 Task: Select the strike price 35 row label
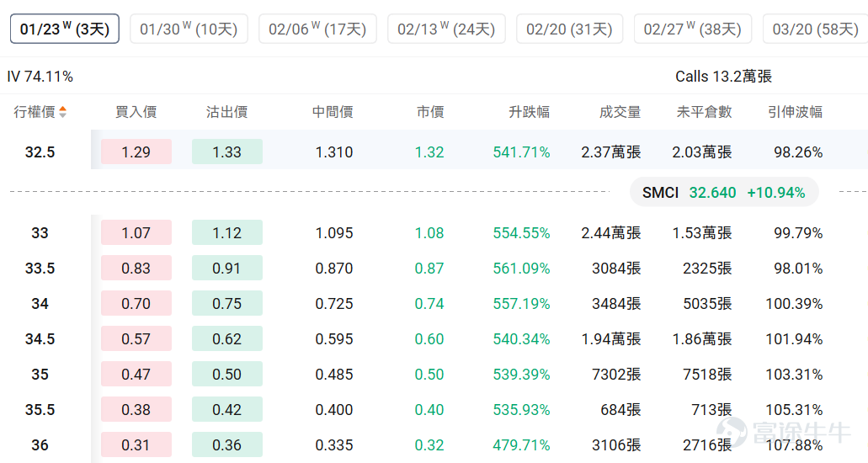pos(40,375)
